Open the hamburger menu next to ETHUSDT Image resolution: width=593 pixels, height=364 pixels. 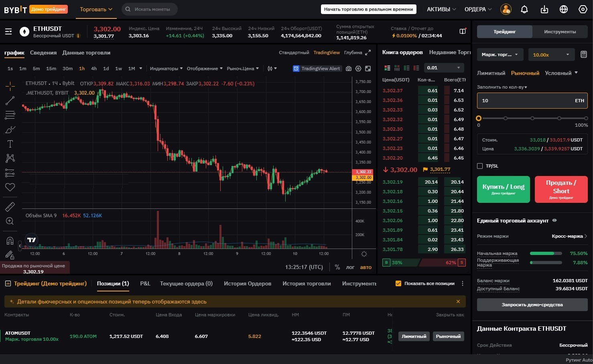[x=8, y=32]
